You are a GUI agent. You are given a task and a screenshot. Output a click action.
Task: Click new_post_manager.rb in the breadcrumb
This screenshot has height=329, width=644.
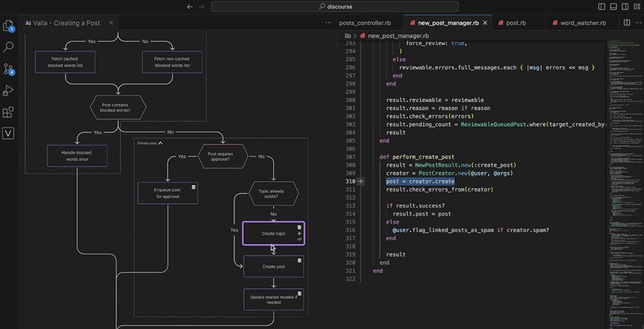click(398, 36)
